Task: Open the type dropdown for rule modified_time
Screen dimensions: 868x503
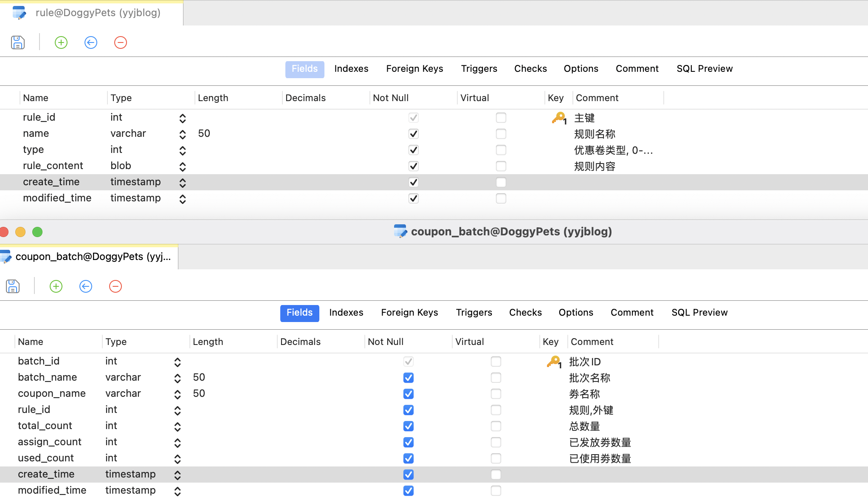Action: click(183, 199)
